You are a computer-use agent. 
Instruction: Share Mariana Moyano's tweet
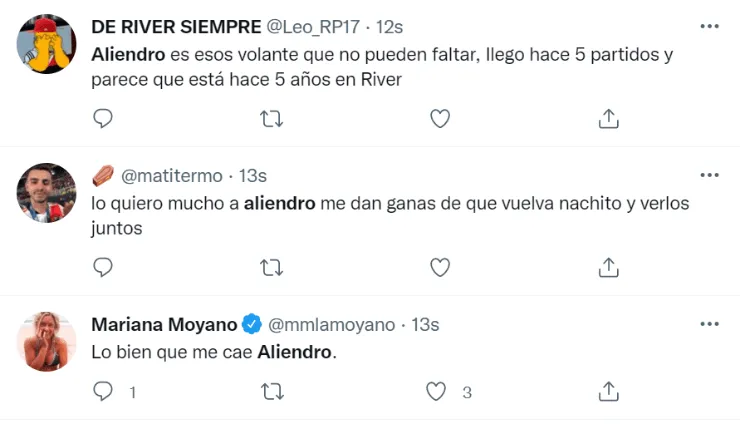608,392
